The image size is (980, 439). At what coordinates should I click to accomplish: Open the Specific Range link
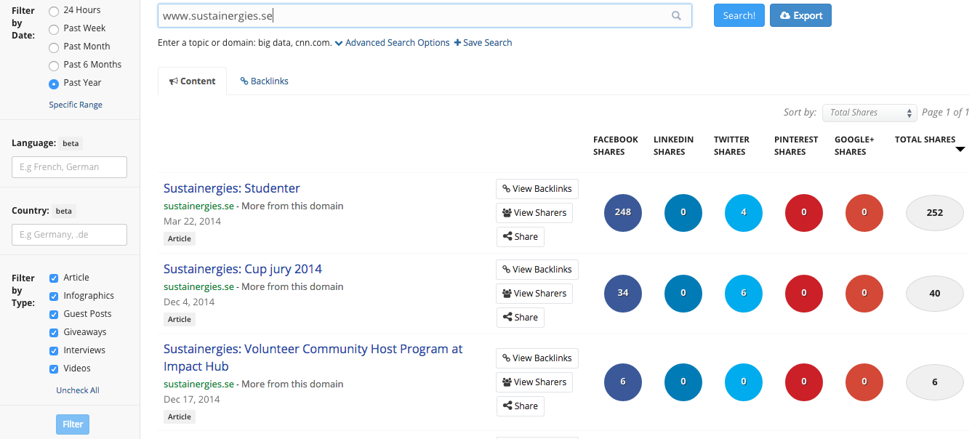coord(76,105)
